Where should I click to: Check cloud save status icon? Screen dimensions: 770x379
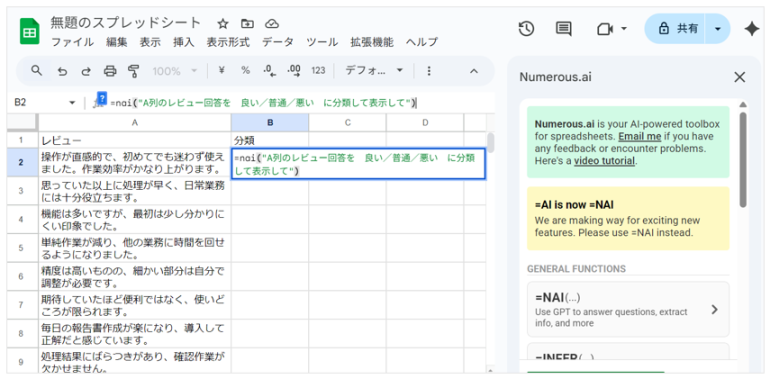pyautogui.click(x=272, y=24)
